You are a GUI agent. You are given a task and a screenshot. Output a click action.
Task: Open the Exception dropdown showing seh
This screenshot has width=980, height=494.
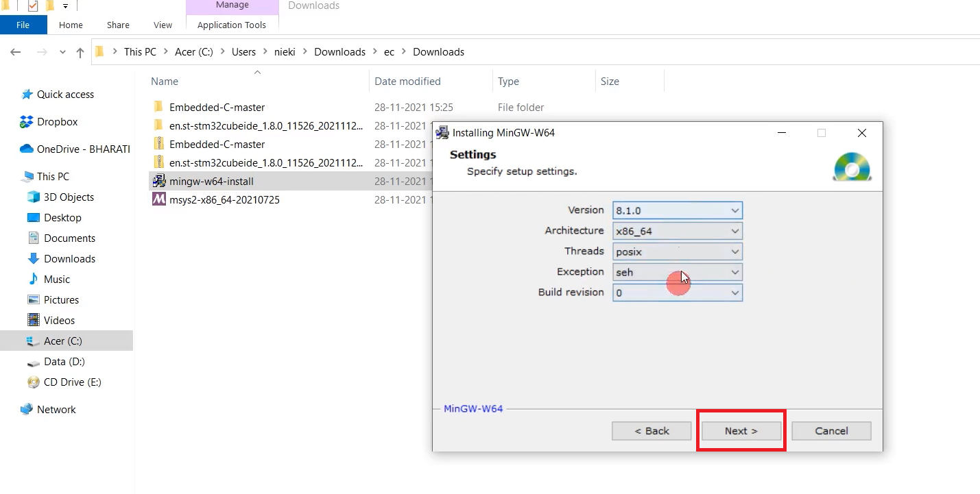pos(678,272)
